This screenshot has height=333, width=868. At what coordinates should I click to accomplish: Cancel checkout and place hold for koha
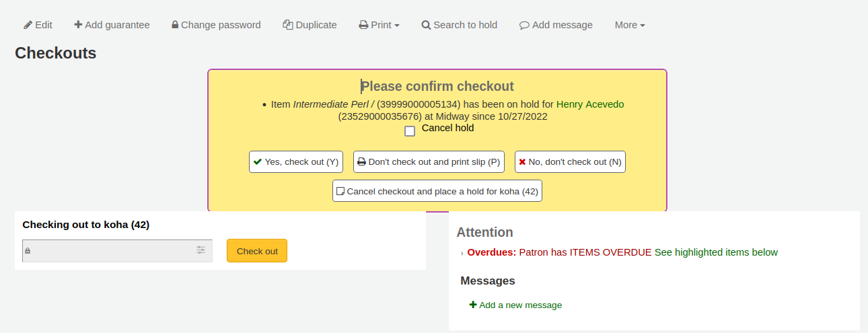[x=437, y=191]
